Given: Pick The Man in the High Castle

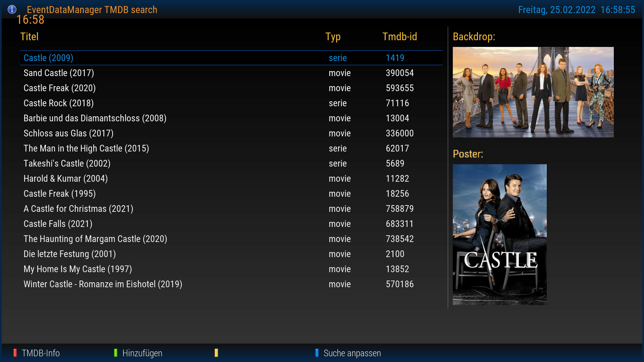Looking at the screenshot, I should 86,148.
